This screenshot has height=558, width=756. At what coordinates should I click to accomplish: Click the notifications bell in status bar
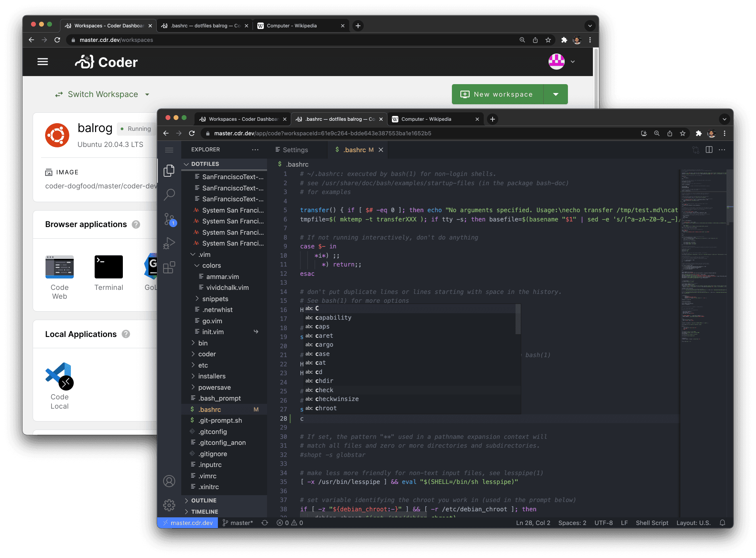tap(723, 523)
